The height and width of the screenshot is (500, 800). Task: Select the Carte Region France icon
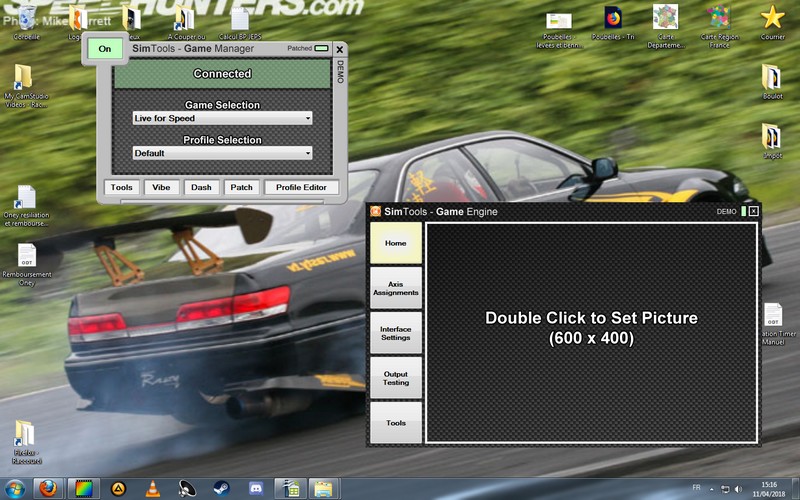point(719,27)
